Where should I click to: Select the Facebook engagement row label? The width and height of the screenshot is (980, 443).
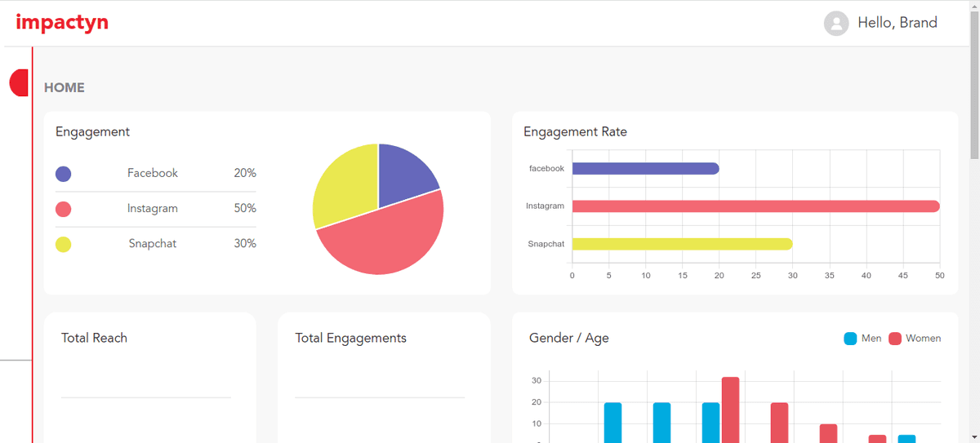point(152,173)
